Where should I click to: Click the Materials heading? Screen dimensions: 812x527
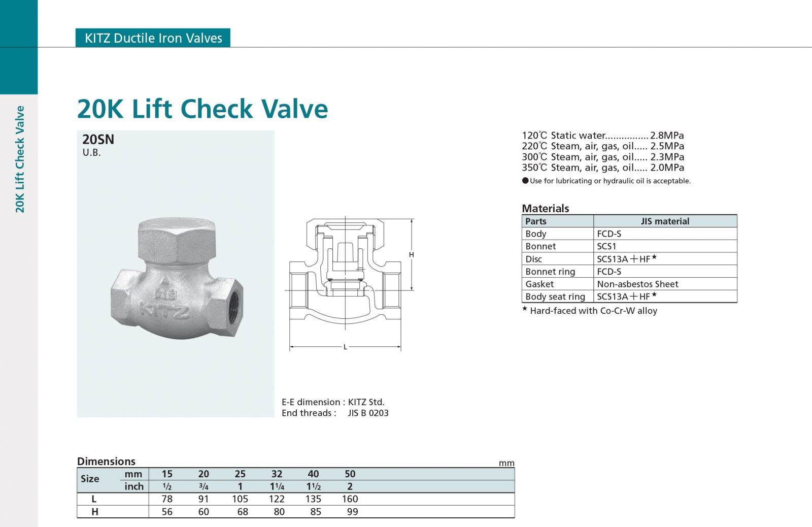click(x=546, y=208)
